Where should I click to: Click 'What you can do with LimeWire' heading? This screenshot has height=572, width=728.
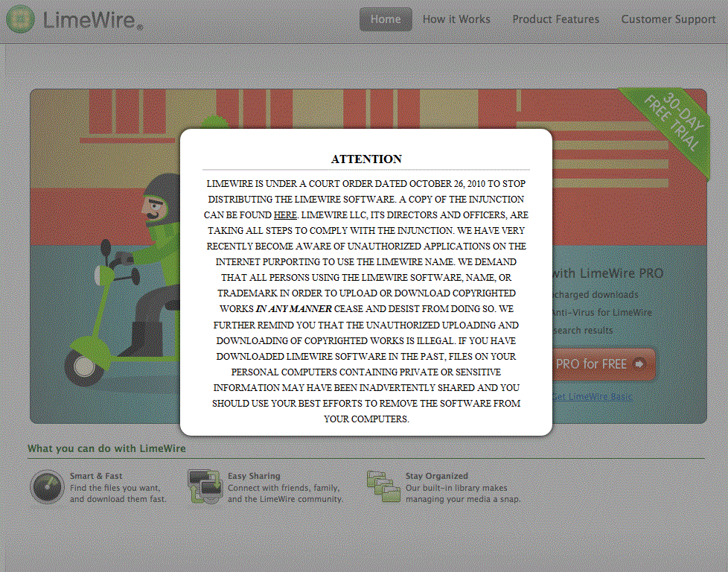[106, 448]
